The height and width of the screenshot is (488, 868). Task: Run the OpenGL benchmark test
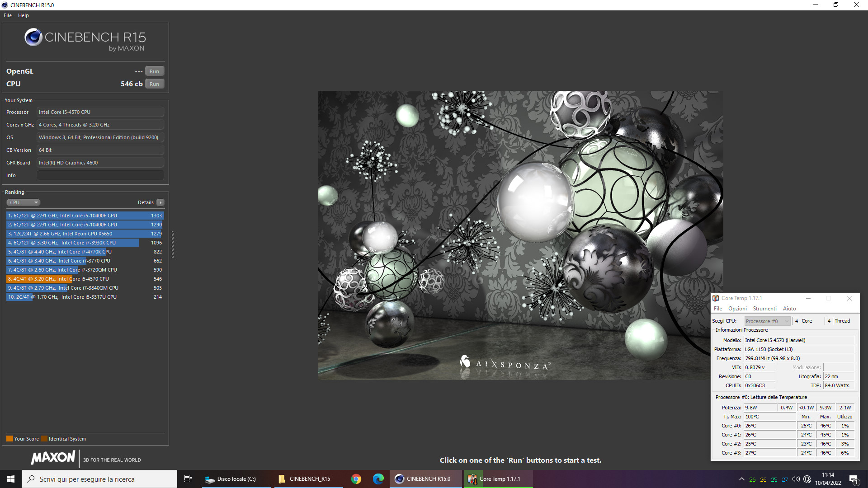coord(154,71)
